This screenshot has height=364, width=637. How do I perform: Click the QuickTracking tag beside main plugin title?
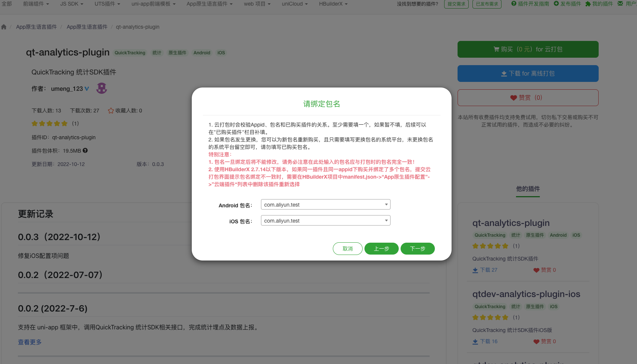tap(130, 53)
